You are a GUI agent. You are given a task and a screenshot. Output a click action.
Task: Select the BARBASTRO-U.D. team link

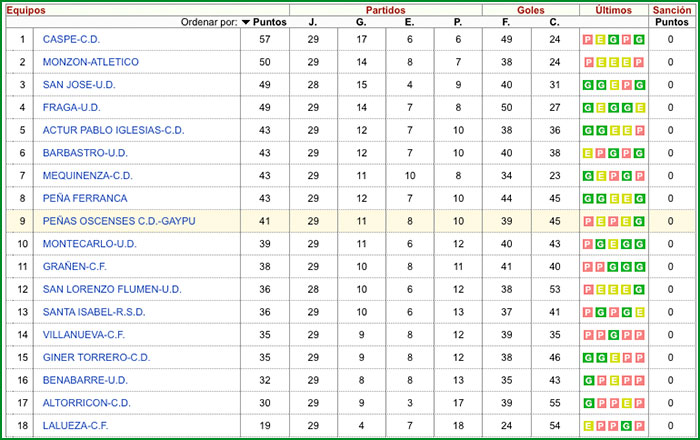[85, 153]
